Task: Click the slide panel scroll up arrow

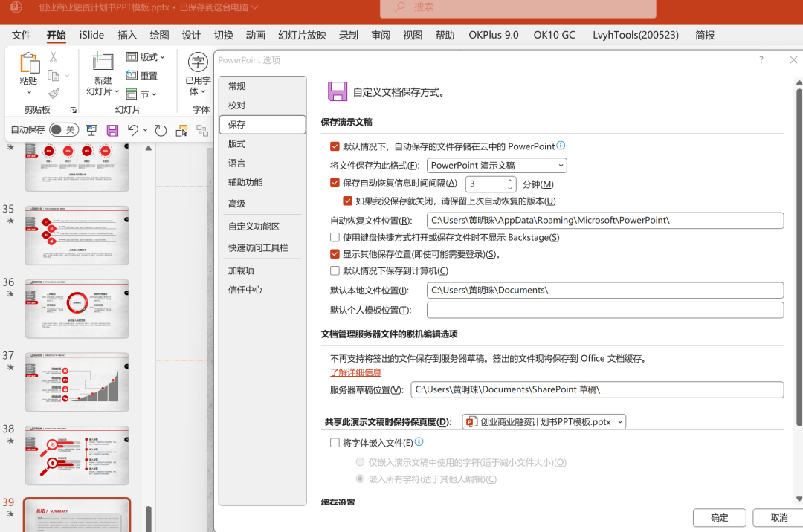Action: [x=149, y=149]
